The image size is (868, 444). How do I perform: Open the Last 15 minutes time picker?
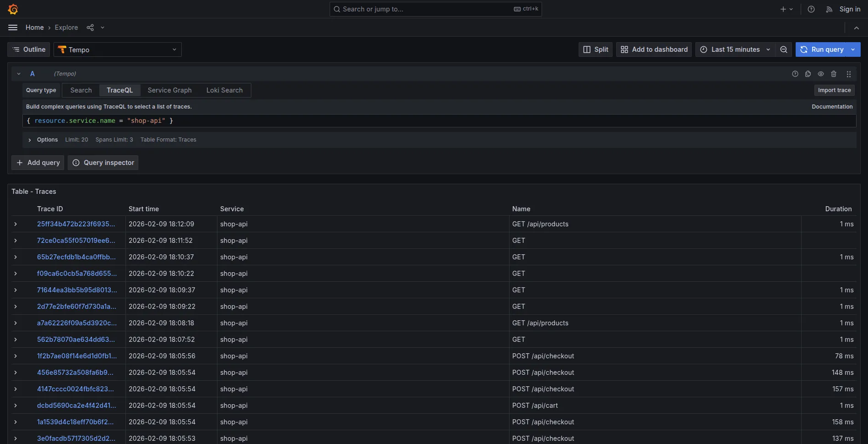click(x=735, y=49)
